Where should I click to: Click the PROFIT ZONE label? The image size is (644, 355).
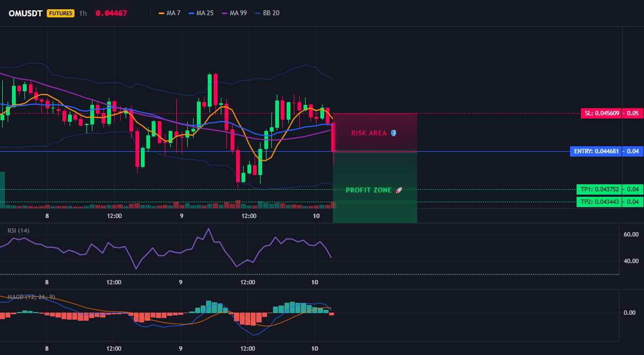click(369, 190)
